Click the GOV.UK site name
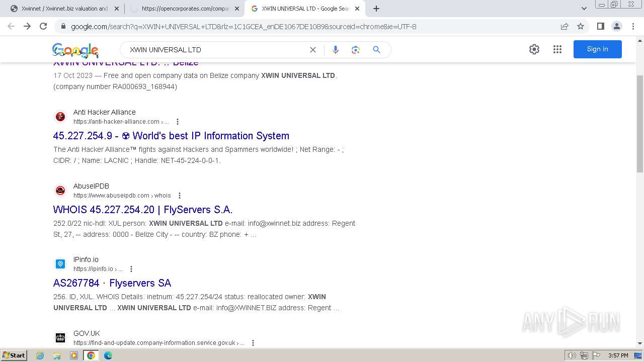The image size is (644, 362). click(87, 333)
